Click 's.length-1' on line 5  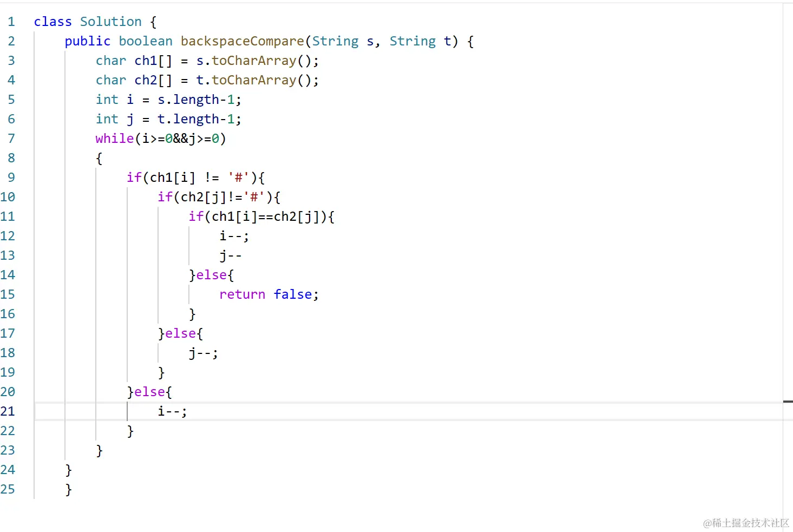196,100
